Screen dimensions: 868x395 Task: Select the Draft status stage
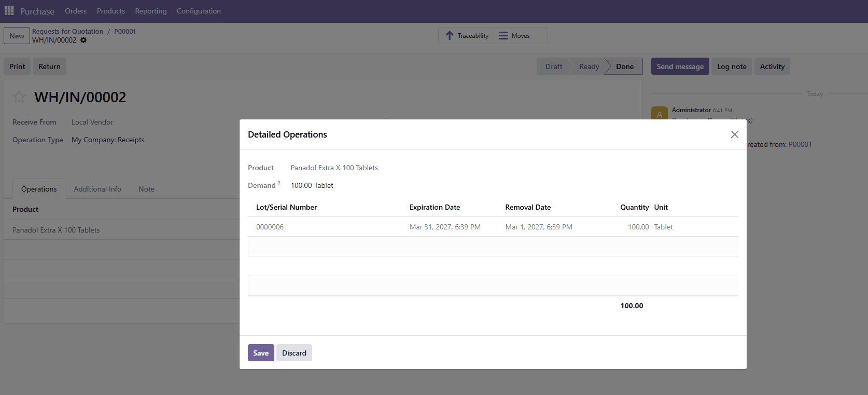click(553, 66)
